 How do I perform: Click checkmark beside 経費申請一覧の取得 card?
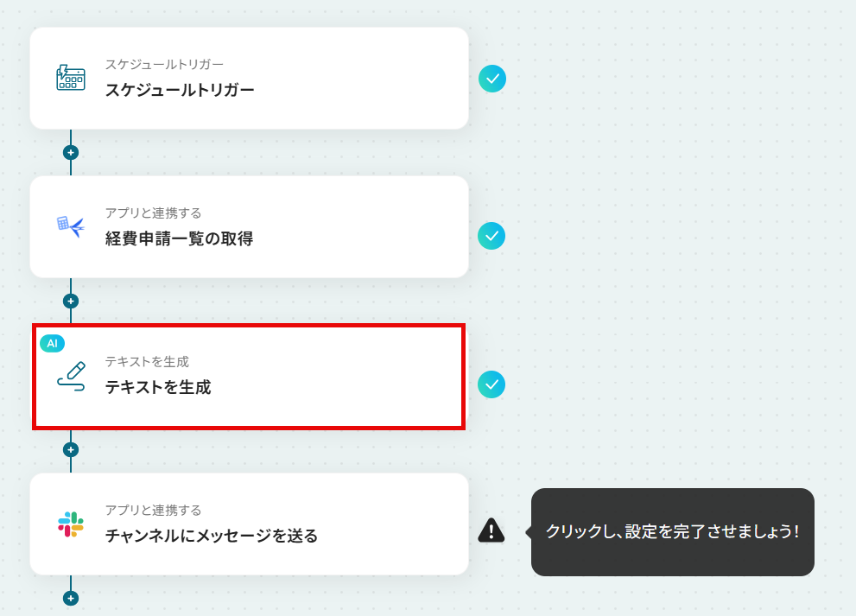(x=491, y=236)
